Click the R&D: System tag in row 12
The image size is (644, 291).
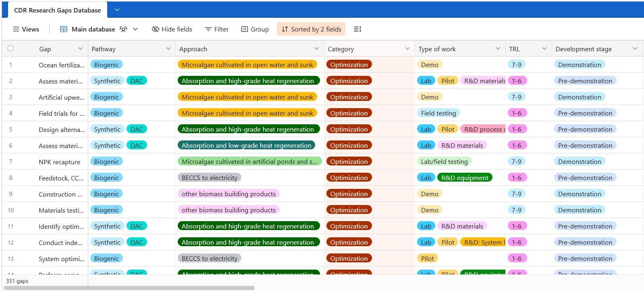pyautogui.click(x=483, y=242)
